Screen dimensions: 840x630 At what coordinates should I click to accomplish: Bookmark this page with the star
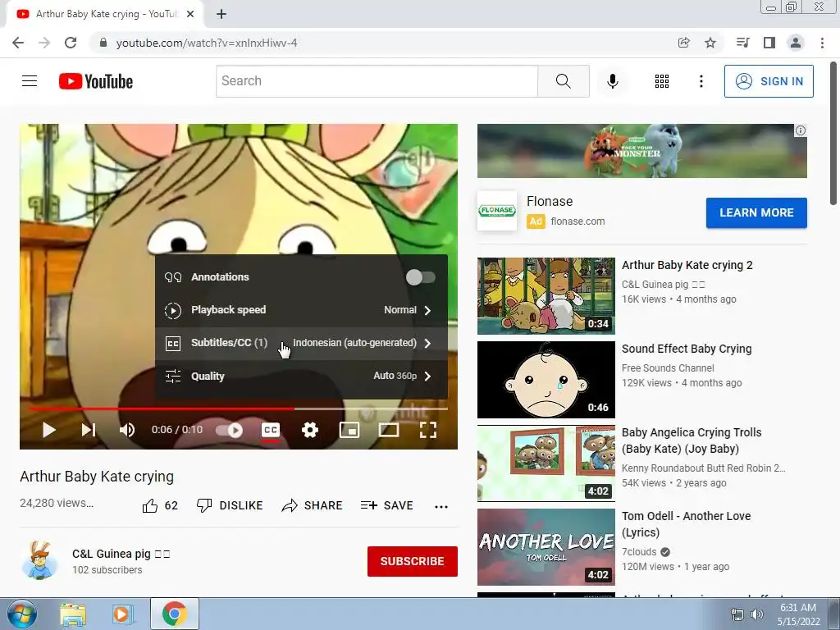pyautogui.click(x=710, y=43)
